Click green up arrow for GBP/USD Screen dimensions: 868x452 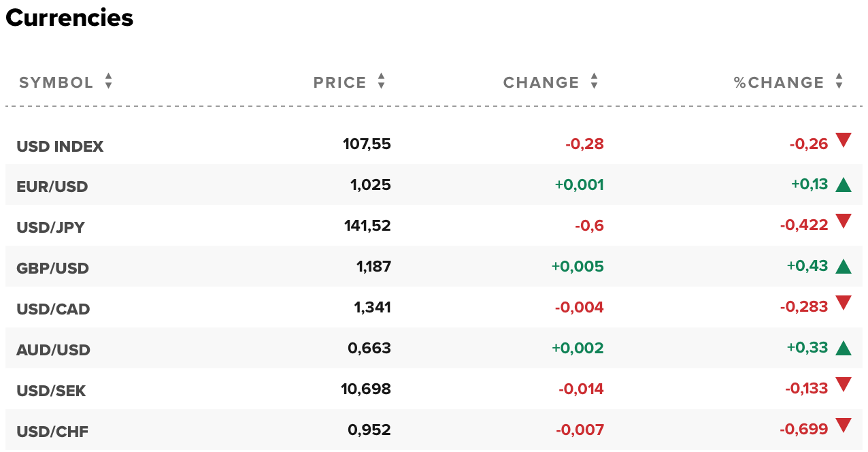coord(844,266)
